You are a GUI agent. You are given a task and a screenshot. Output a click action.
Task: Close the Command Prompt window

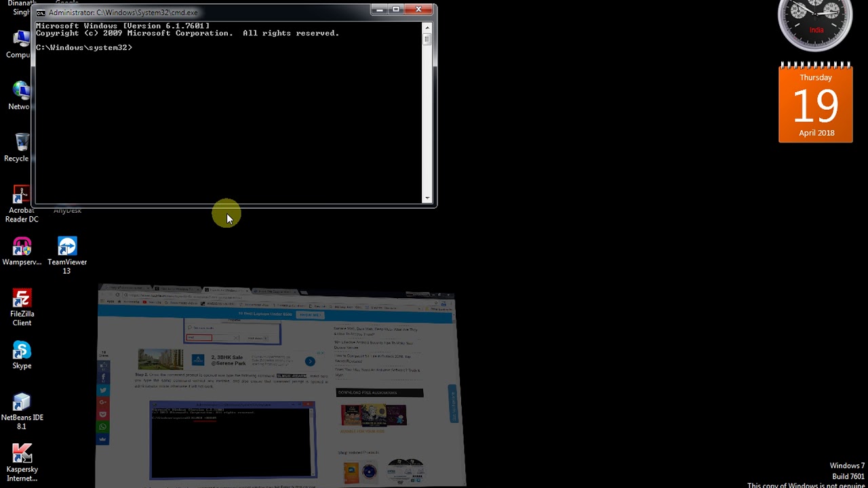(x=419, y=9)
